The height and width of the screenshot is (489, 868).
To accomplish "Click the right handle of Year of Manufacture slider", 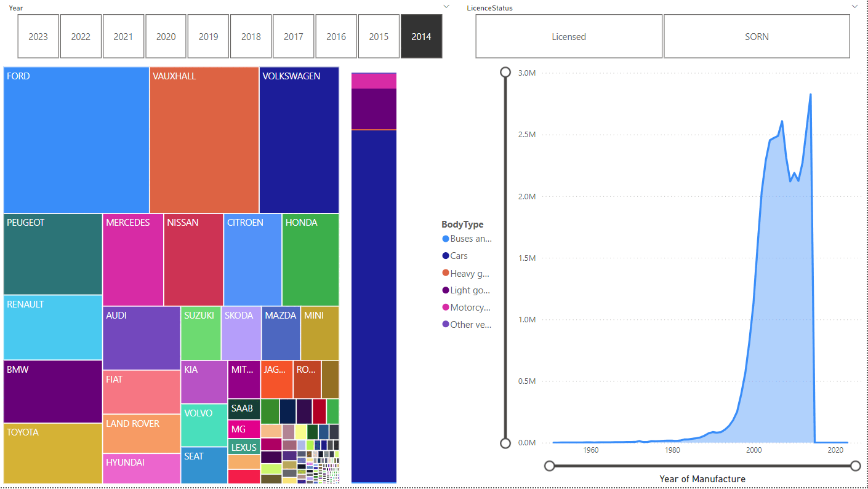I will (855, 466).
